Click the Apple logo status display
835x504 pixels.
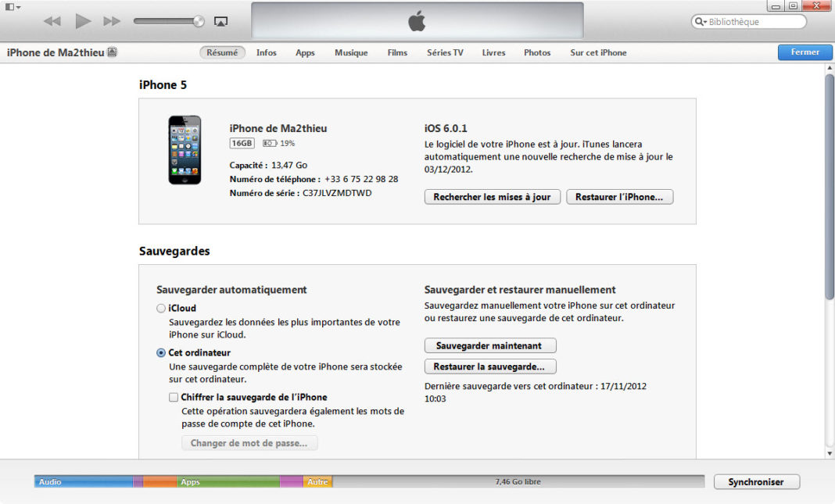417,21
